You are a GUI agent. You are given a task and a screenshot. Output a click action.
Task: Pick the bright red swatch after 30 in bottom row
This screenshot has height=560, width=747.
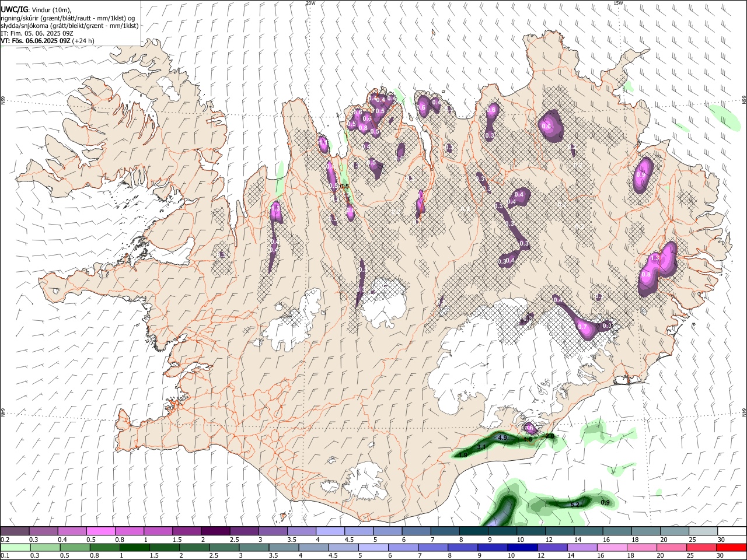pyautogui.click(x=731, y=548)
